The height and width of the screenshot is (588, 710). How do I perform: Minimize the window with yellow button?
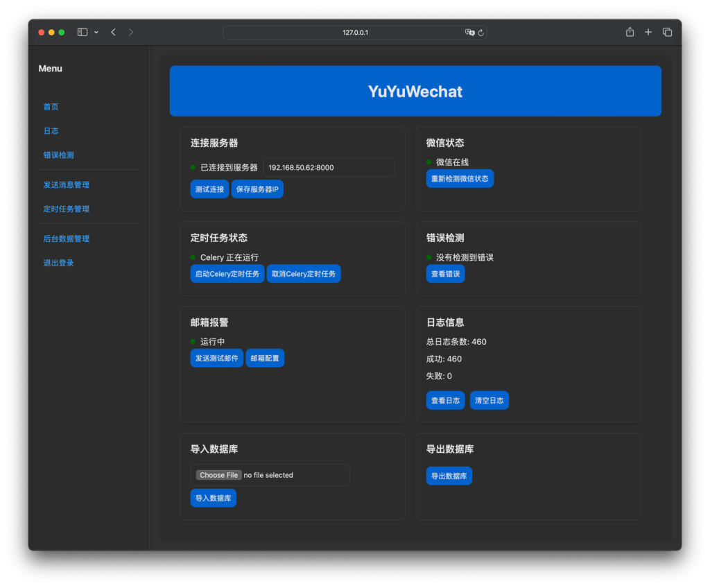pos(51,32)
